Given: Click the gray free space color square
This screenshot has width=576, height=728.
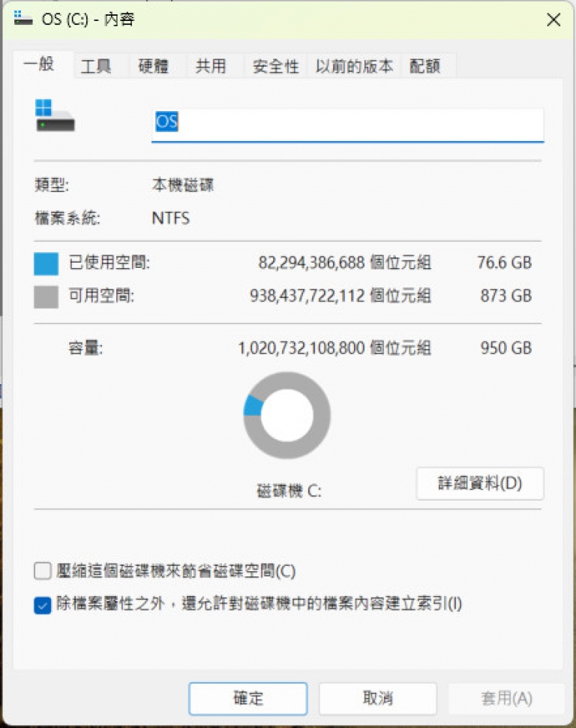Looking at the screenshot, I should tap(46, 296).
